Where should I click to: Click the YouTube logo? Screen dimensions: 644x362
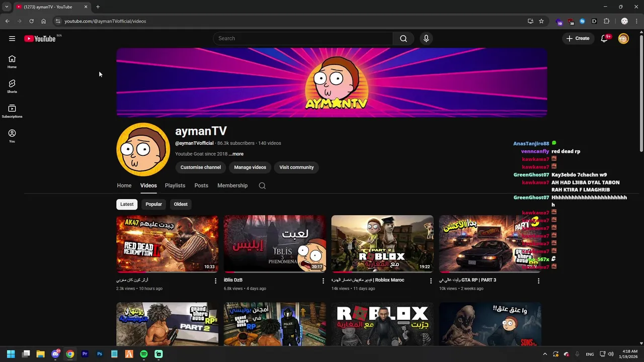40,39
